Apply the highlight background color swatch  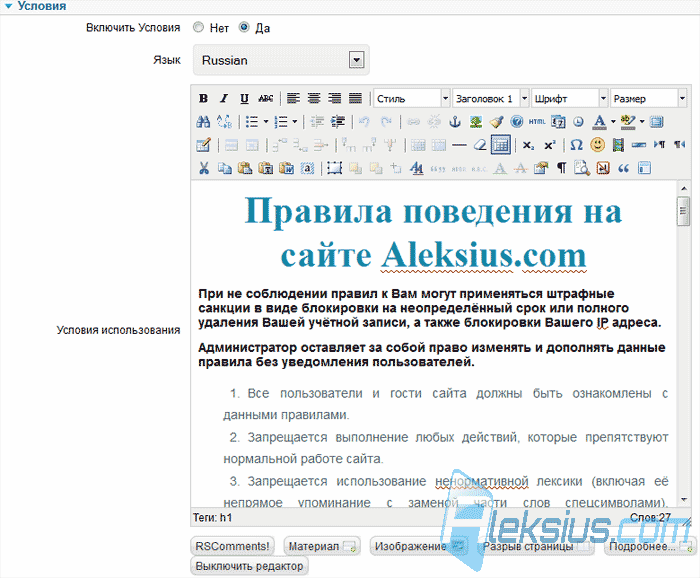tap(628, 121)
